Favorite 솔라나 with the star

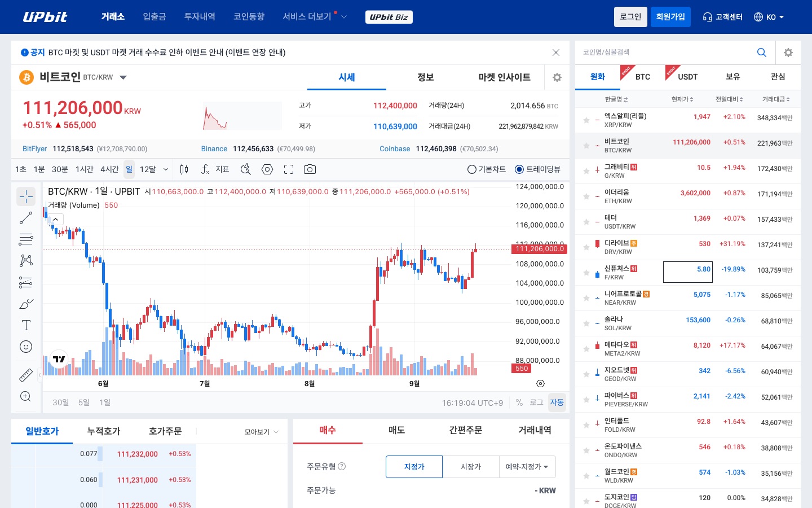click(586, 323)
